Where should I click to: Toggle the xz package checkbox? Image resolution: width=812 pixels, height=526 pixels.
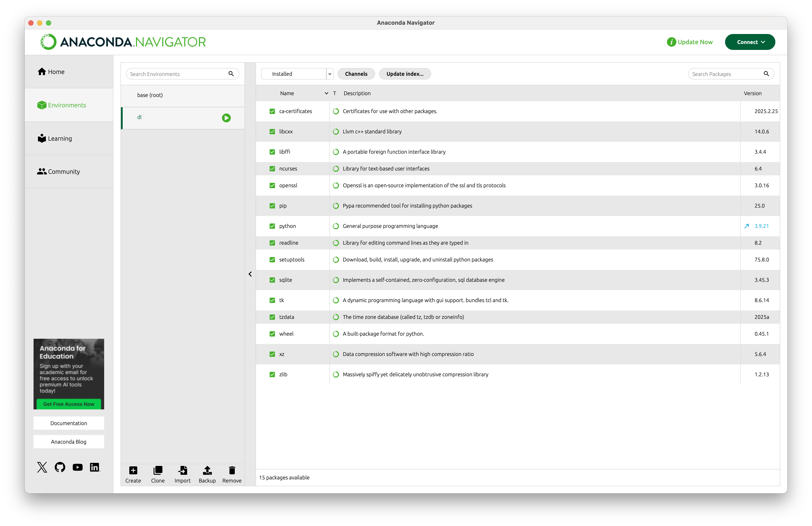(x=272, y=354)
